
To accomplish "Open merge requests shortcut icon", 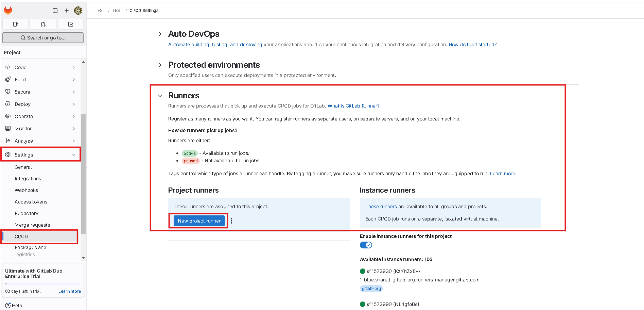I will (x=43, y=24).
